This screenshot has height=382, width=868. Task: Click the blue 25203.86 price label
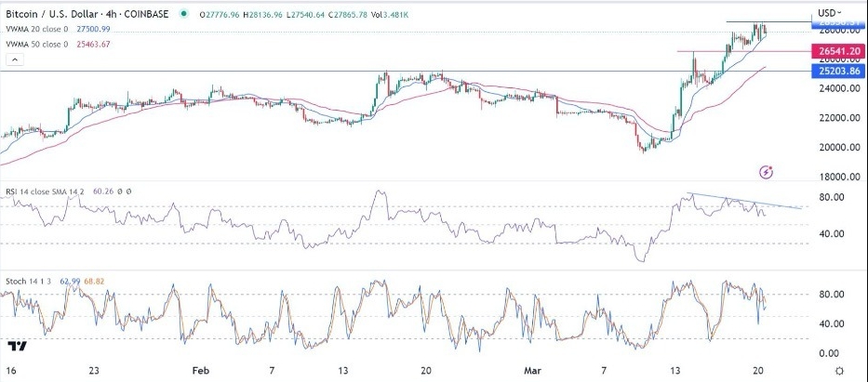click(837, 71)
